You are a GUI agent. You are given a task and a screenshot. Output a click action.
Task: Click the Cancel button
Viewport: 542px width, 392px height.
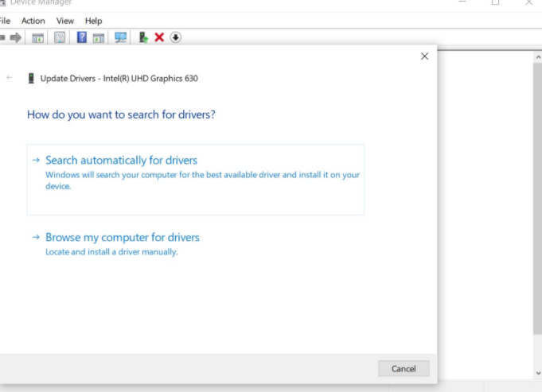pos(404,368)
